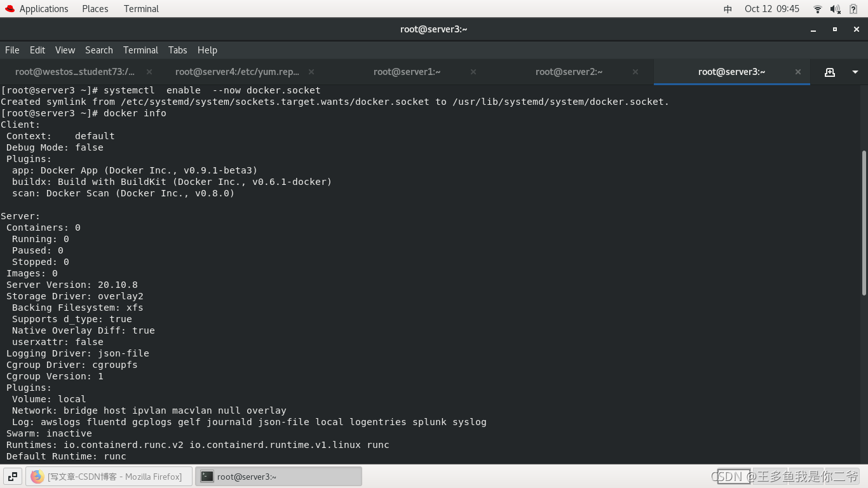Click the 'Network: bridge host ipvlan' line
868x488 pixels.
point(149,410)
